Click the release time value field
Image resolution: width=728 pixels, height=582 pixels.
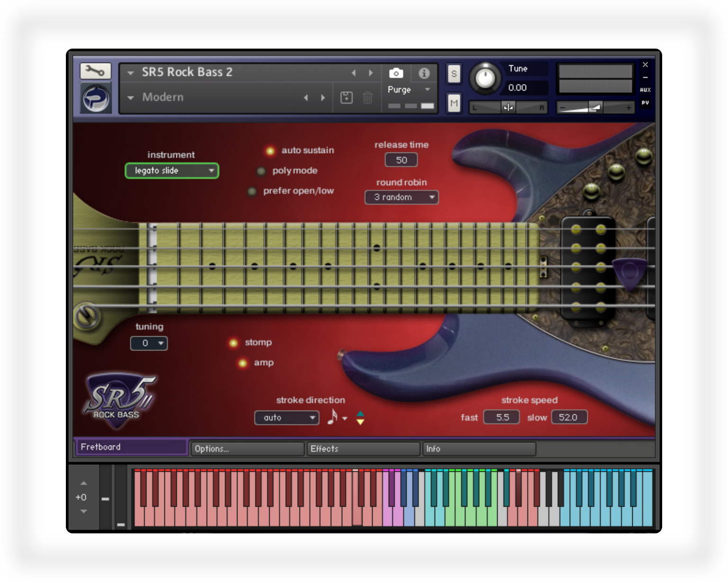click(x=401, y=160)
